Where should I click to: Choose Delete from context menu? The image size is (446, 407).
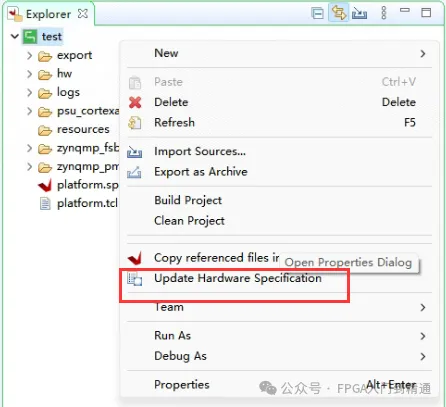tap(279, 102)
